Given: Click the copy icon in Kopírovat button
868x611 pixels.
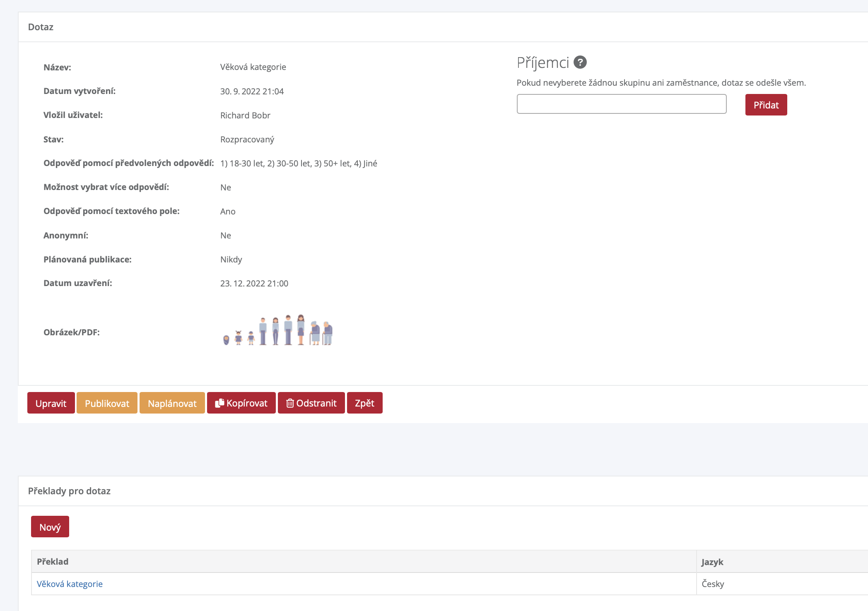Looking at the screenshot, I should pos(219,403).
